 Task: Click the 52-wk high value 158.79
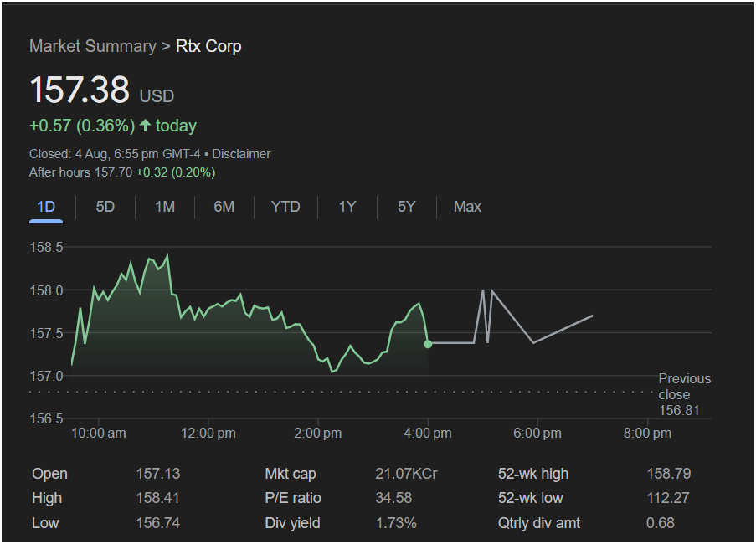click(669, 474)
